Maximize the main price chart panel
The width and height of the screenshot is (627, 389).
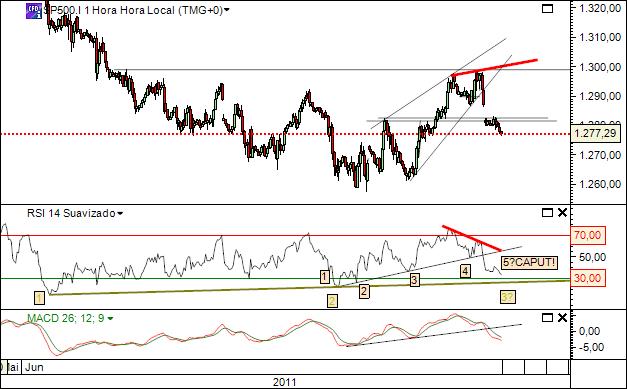coord(547,8)
